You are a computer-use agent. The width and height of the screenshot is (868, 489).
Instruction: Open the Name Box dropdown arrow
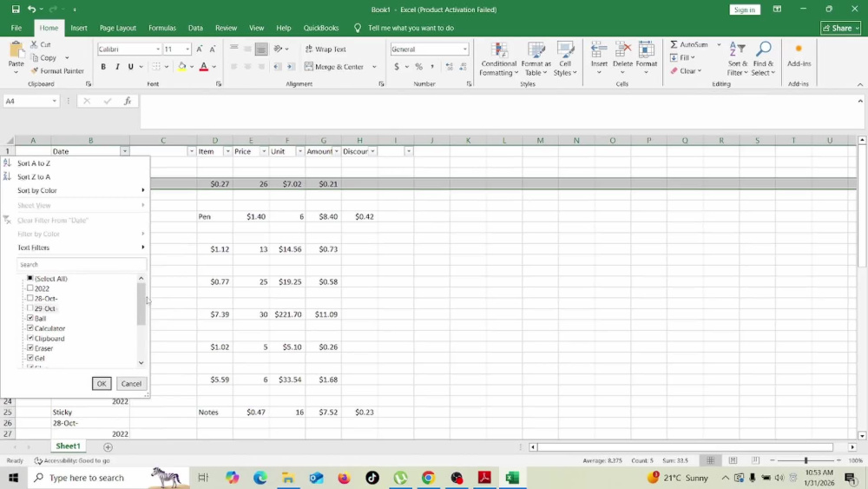coord(54,101)
